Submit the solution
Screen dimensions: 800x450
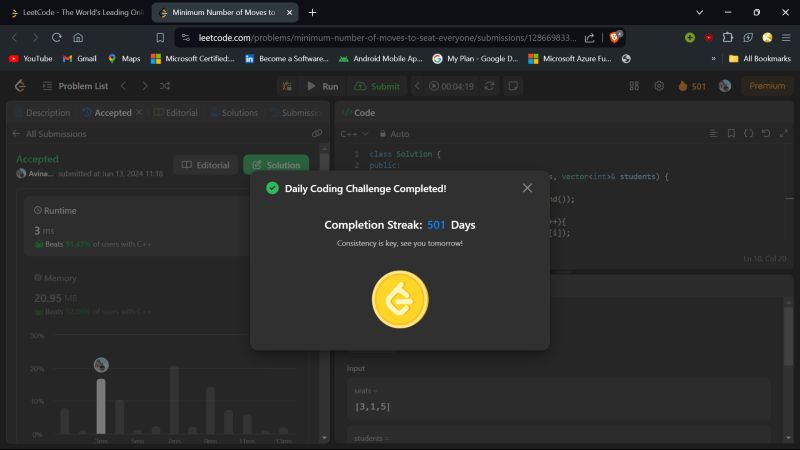click(x=377, y=86)
